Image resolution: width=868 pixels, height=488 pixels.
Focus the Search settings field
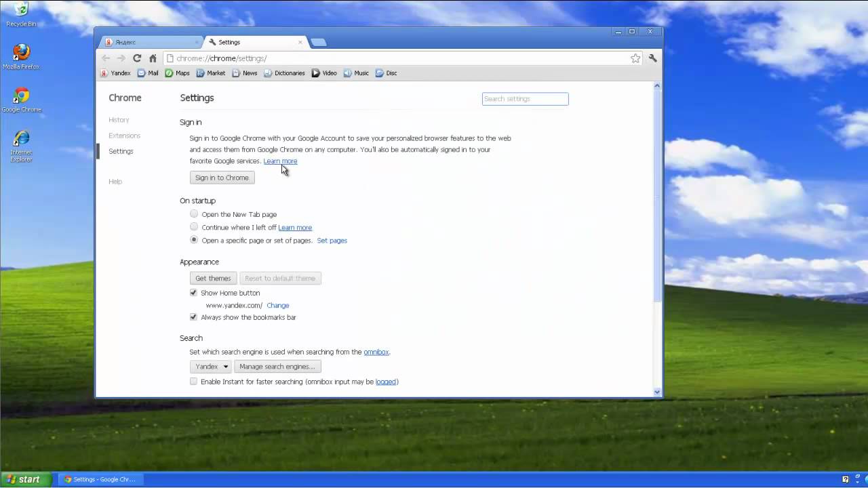[x=525, y=99]
